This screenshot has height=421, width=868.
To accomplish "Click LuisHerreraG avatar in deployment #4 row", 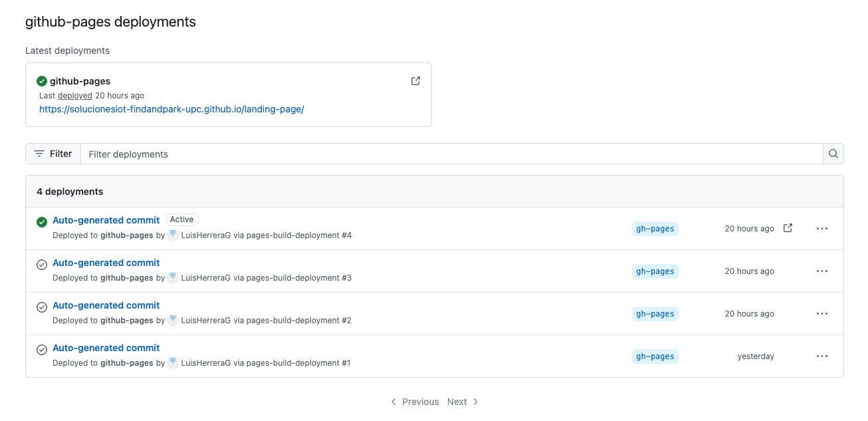I will (x=173, y=235).
